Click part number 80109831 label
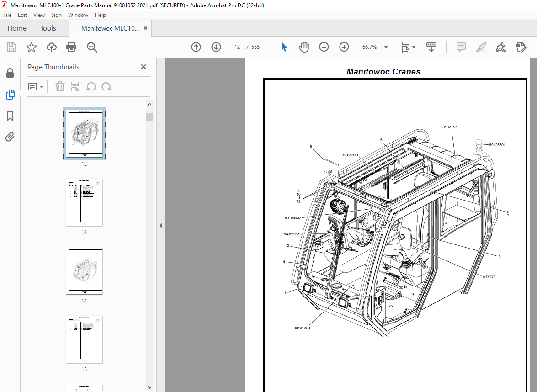 (351, 155)
